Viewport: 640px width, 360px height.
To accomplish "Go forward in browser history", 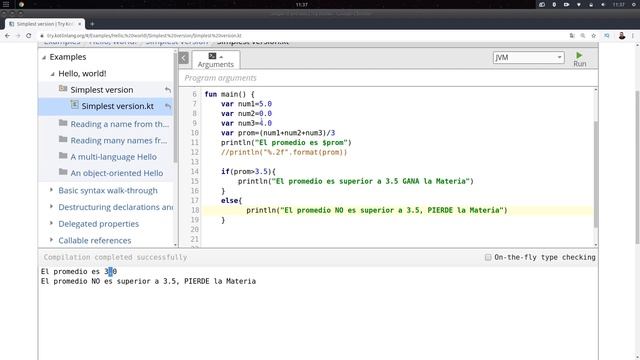I will 18,36.
